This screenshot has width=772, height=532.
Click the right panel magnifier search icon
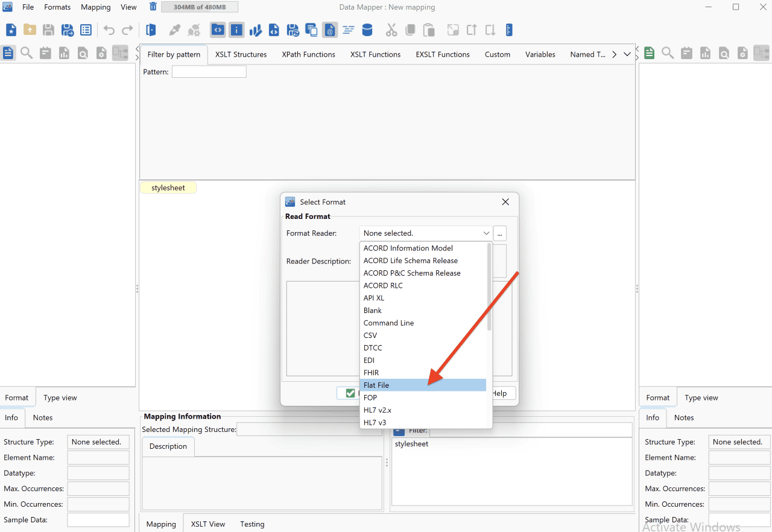point(668,53)
